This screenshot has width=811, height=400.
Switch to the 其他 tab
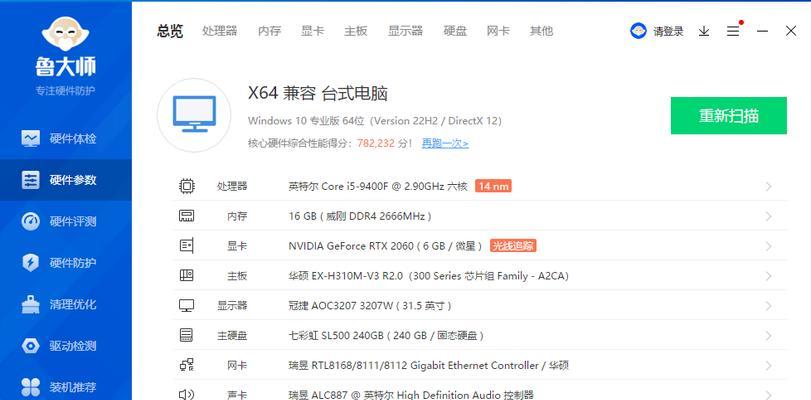click(541, 31)
